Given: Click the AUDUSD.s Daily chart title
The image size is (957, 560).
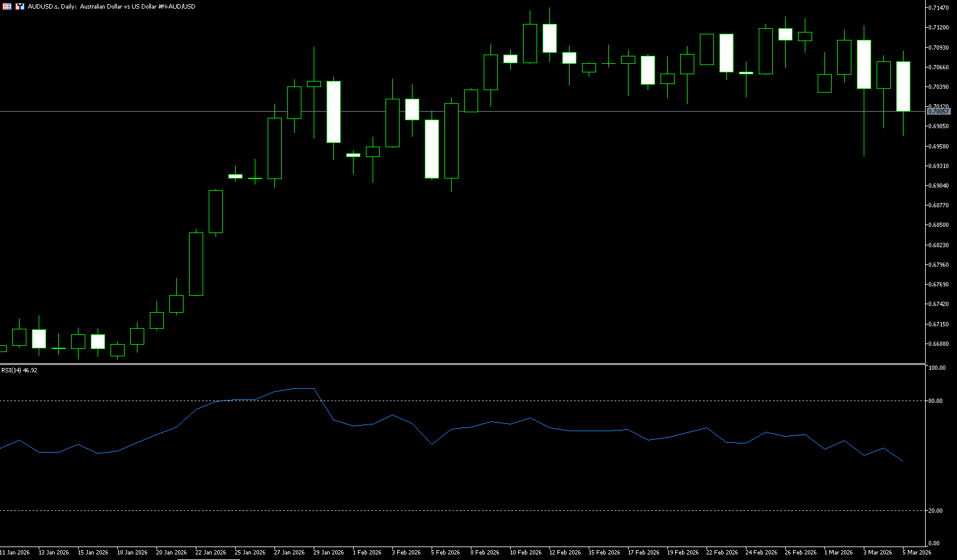Looking at the screenshot, I should (112, 6).
